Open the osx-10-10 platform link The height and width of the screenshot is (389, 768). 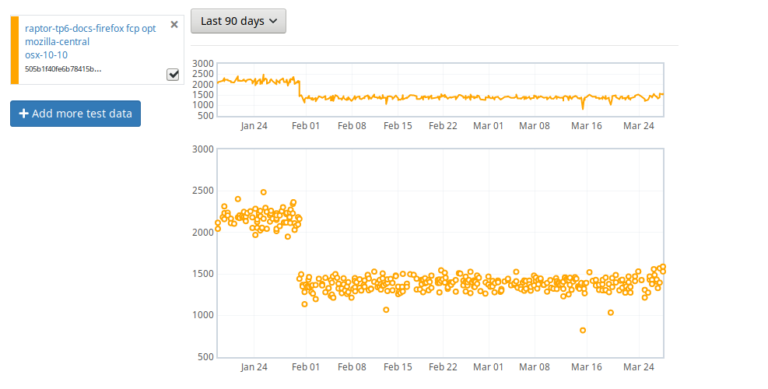click(46, 55)
